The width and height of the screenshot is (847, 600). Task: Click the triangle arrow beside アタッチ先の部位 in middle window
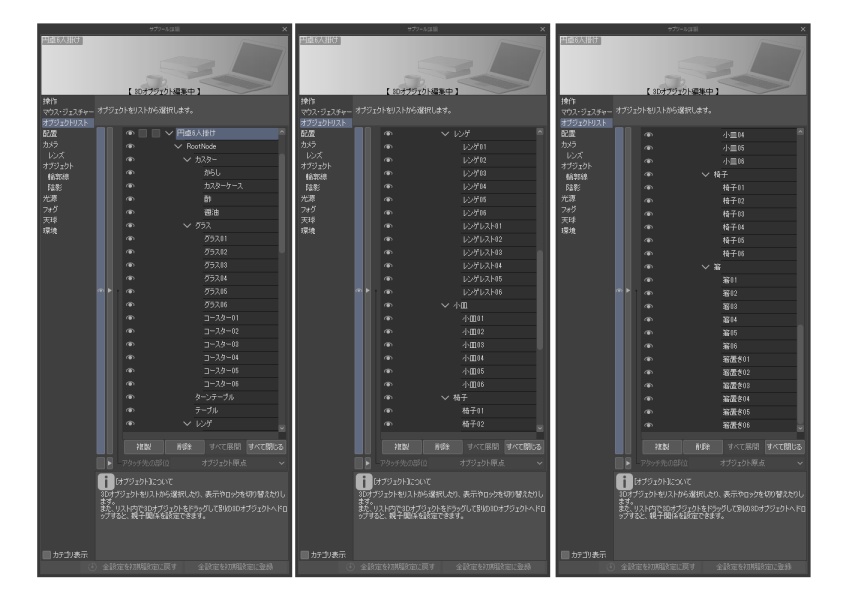click(x=368, y=463)
